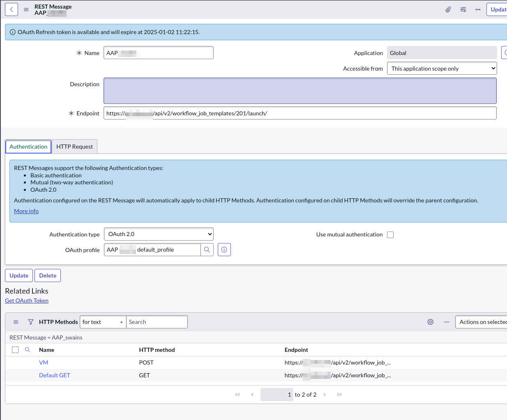Open the VM HTTP method record
Viewport: 507px width, 420px height.
click(44, 363)
